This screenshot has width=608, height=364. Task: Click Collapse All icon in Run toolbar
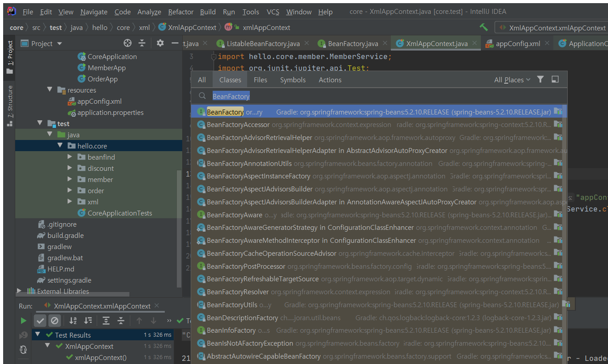tap(121, 321)
